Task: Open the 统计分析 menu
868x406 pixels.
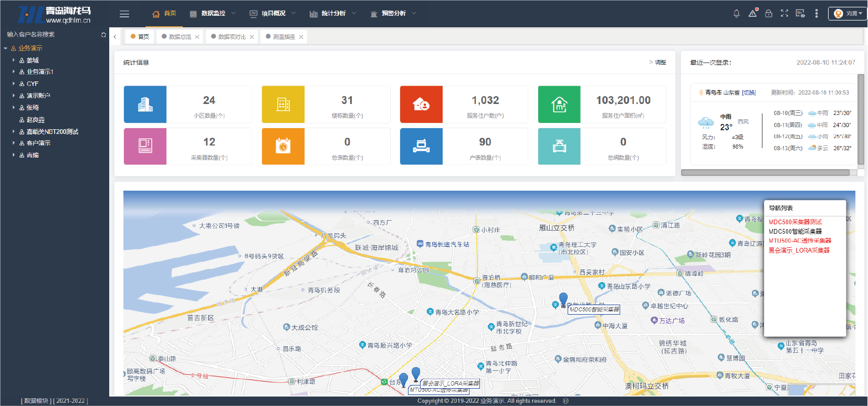Action: pyautogui.click(x=333, y=14)
